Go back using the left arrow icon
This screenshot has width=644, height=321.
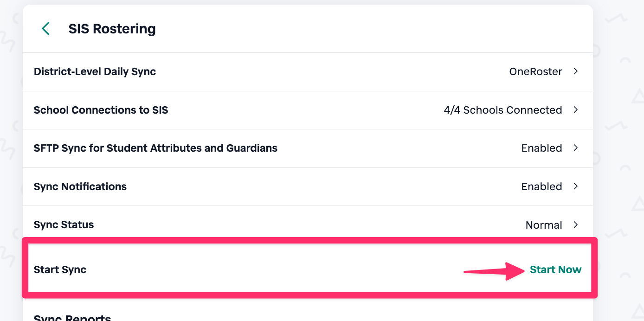(x=45, y=29)
